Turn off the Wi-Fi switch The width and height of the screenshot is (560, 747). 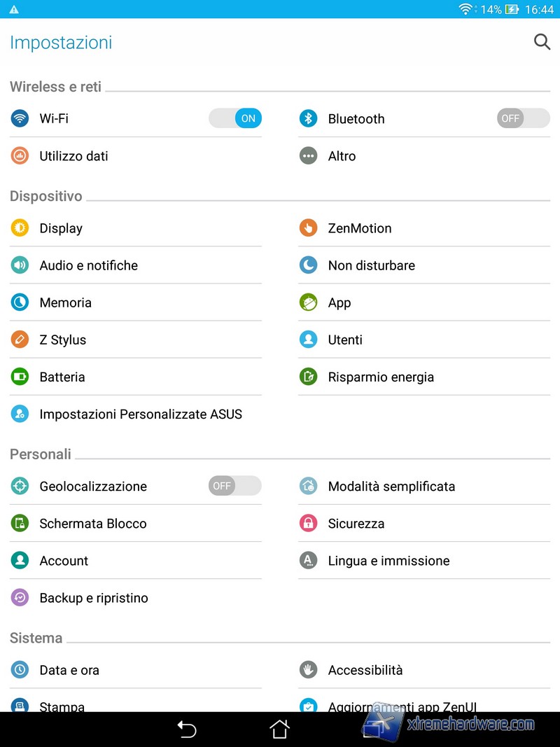click(x=235, y=118)
